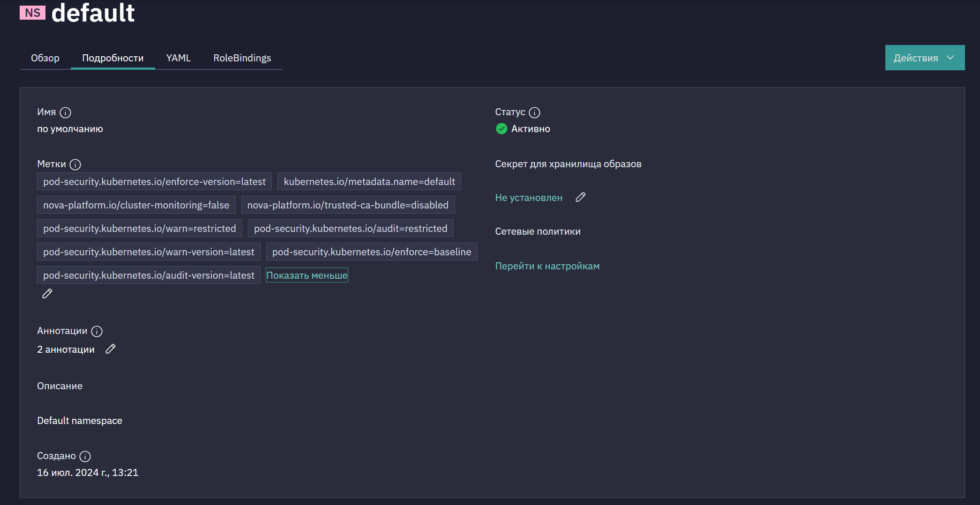The image size is (980, 505).
Task: Click label pod-security.kubernetes.io/audit=restricted
Action: click(351, 229)
